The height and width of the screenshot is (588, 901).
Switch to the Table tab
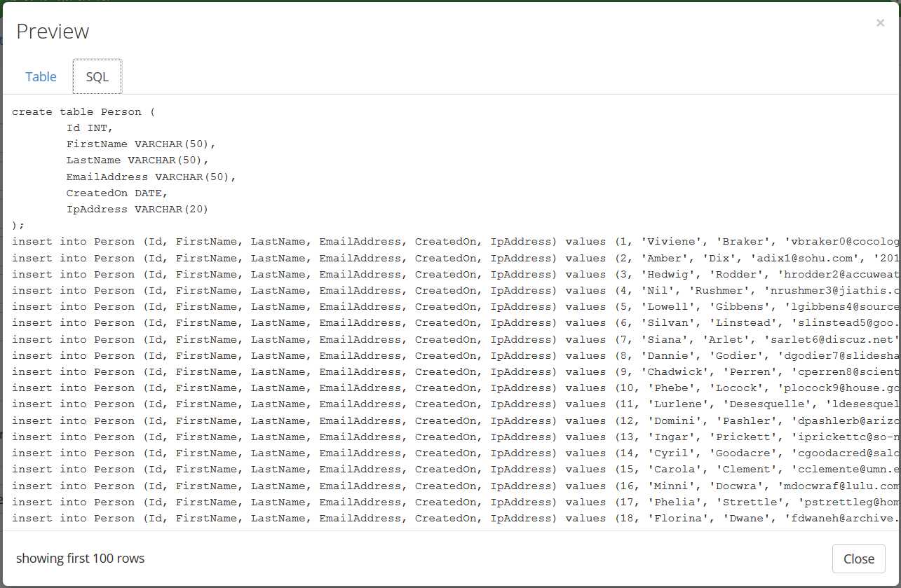tap(41, 77)
